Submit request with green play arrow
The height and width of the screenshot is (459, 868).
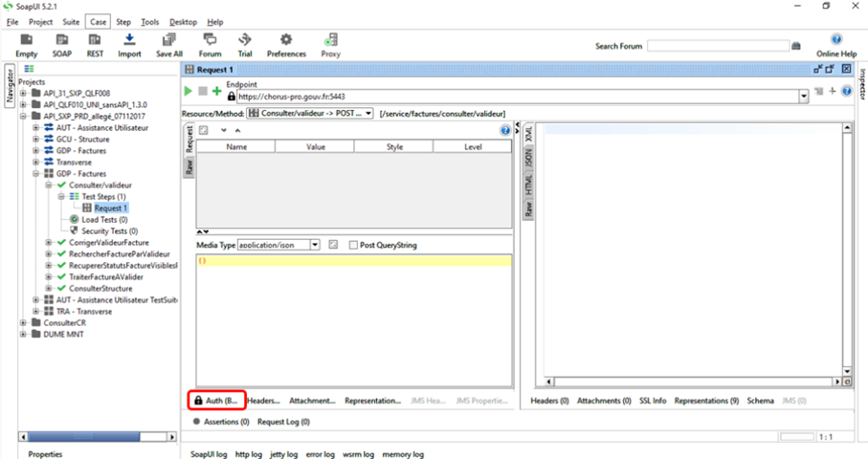[189, 91]
